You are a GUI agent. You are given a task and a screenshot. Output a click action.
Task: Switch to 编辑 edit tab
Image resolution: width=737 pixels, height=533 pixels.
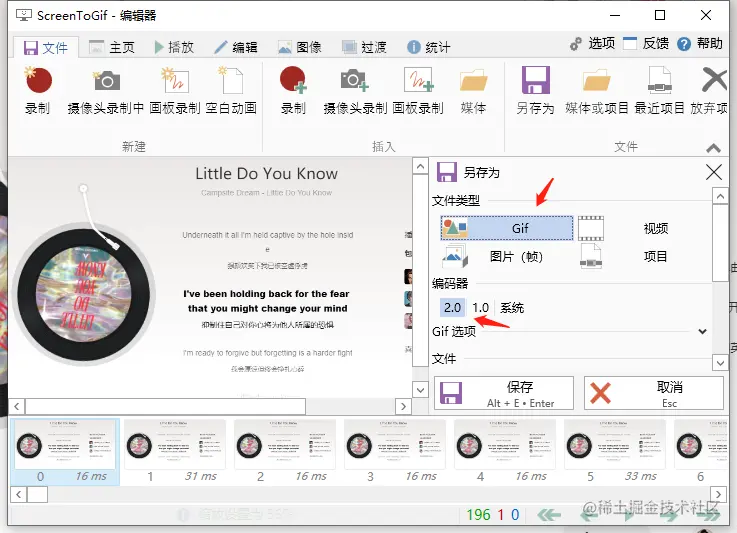coord(235,47)
